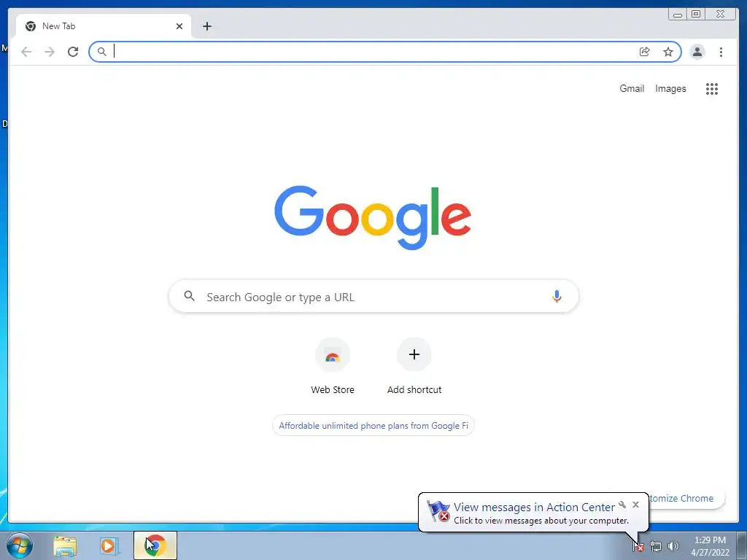Open the Affordable unlimited phone plans promo link
747x560 pixels.
click(373, 425)
